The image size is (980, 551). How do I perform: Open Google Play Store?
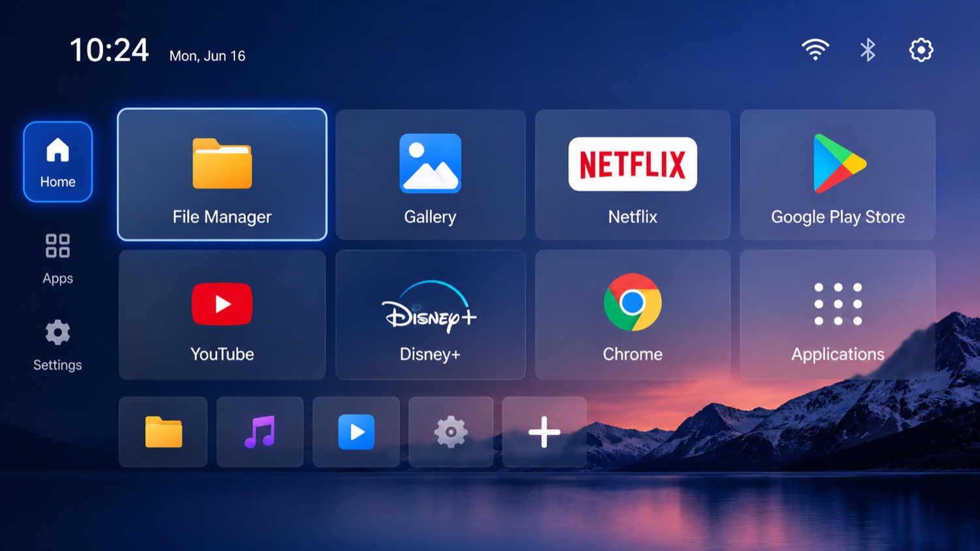(838, 174)
